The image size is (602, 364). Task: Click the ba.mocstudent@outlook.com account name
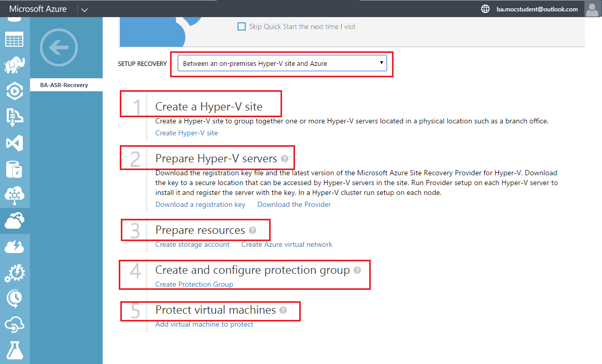(537, 9)
